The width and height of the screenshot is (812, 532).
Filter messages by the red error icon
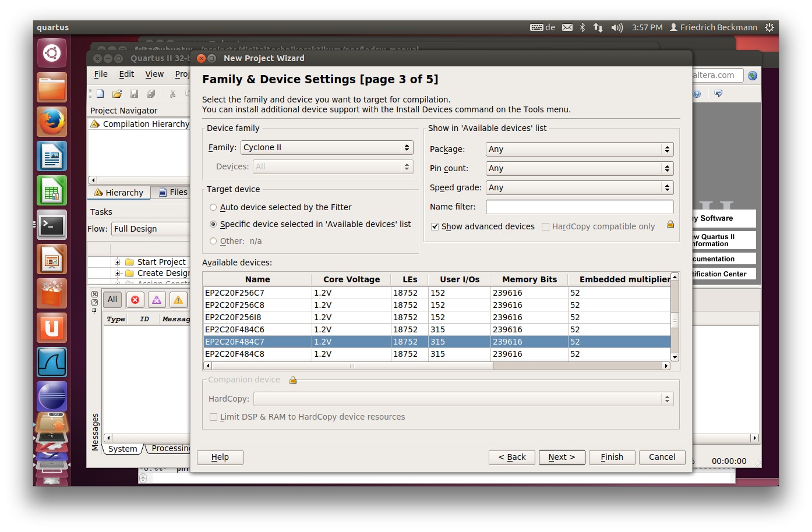pos(135,300)
